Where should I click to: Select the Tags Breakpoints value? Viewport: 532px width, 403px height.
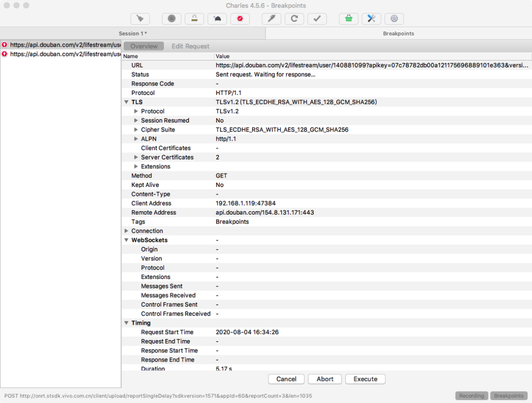click(232, 221)
